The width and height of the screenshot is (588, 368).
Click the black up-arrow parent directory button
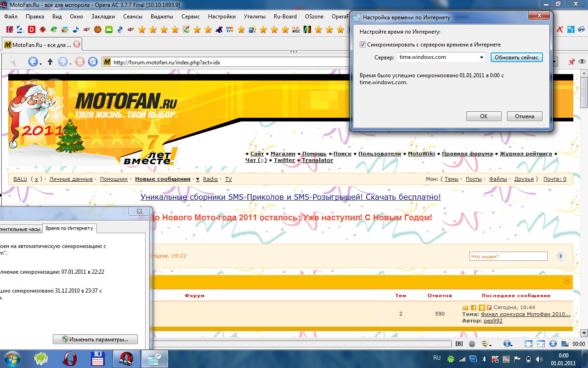(x=50, y=62)
